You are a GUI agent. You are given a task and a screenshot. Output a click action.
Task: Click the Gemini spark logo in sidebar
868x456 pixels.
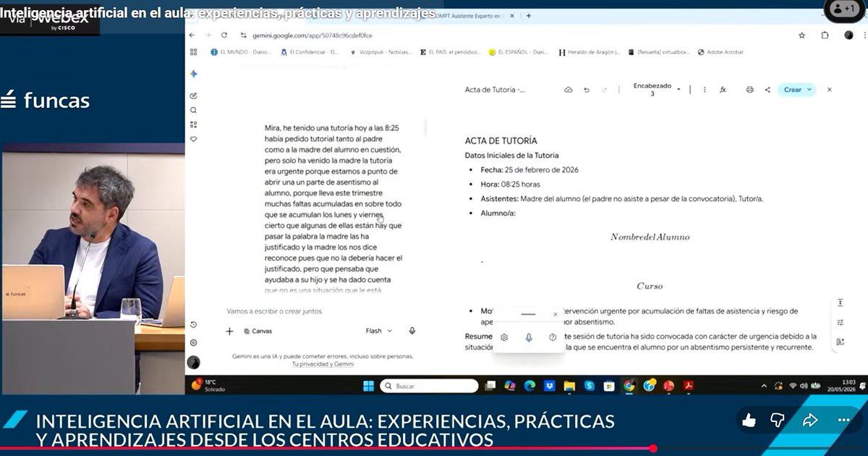point(194,74)
